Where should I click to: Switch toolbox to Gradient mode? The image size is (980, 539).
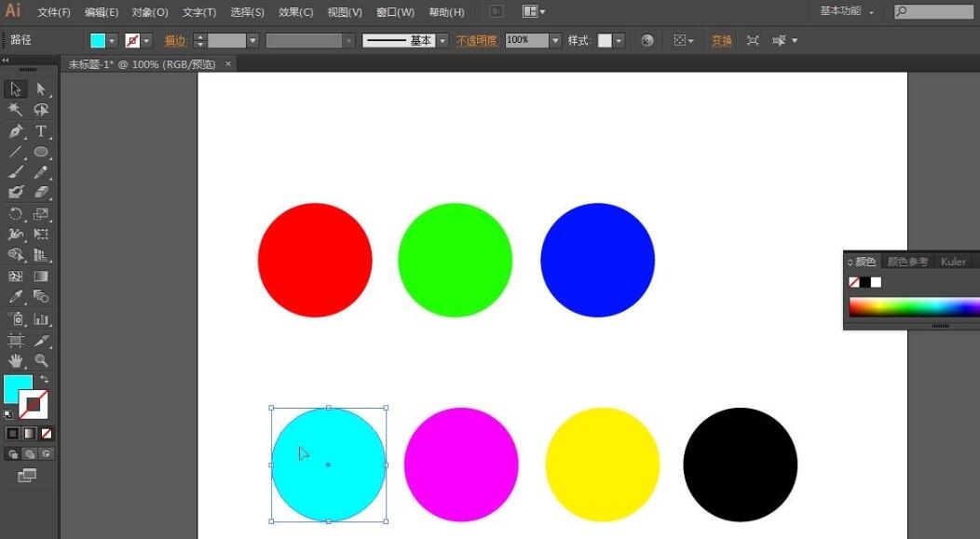[x=30, y=434]
